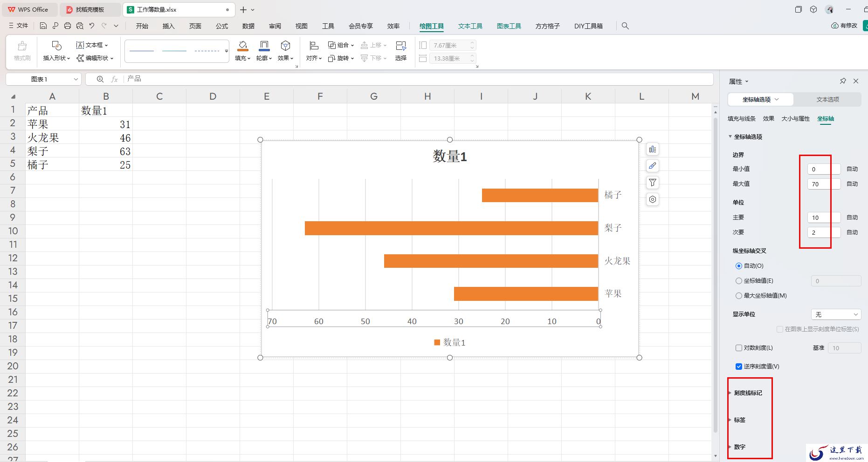Click the Edit Shape (编辑形状) icon
Image resolution: width=868 pixels, height=462 pixels.
tap(80, 58)
